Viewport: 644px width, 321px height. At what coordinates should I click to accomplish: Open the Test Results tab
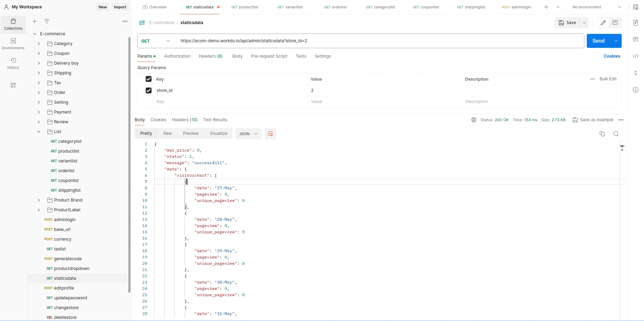(215, 120)
